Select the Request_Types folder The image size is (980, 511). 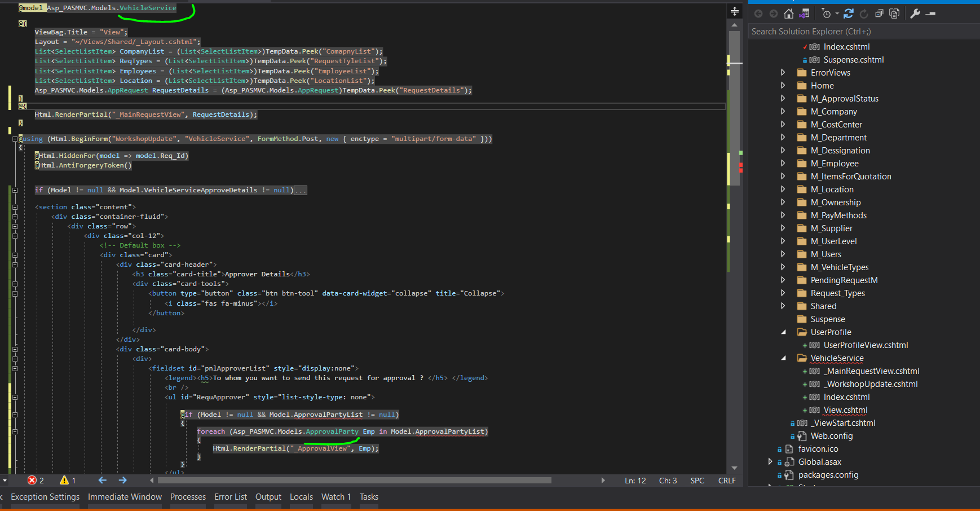point(838,293)
